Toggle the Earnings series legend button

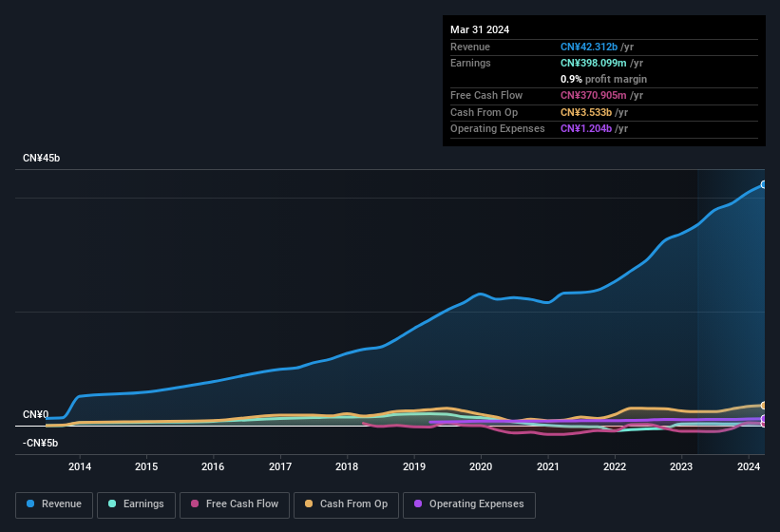point(136,504)
